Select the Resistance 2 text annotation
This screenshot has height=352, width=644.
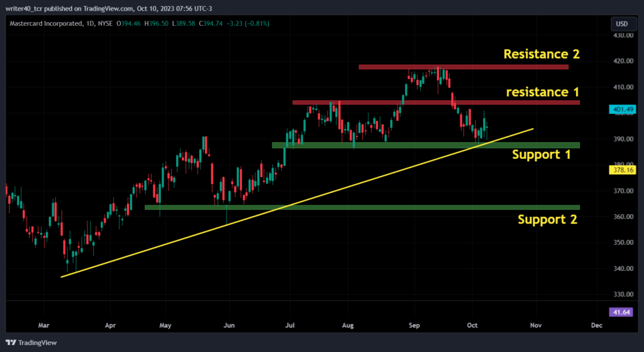tap(541, 54)
